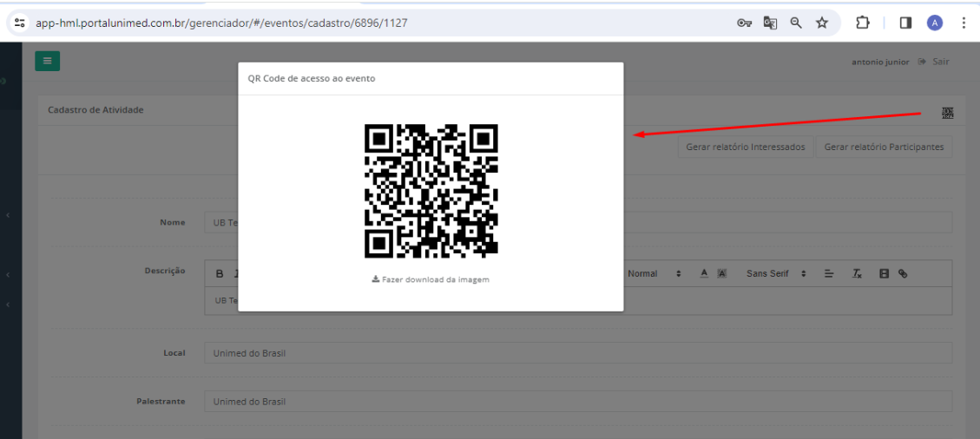The height and width of the screenshot is (439, 980).
Task: Click the site information icon in the address bar
Action: 20,23
